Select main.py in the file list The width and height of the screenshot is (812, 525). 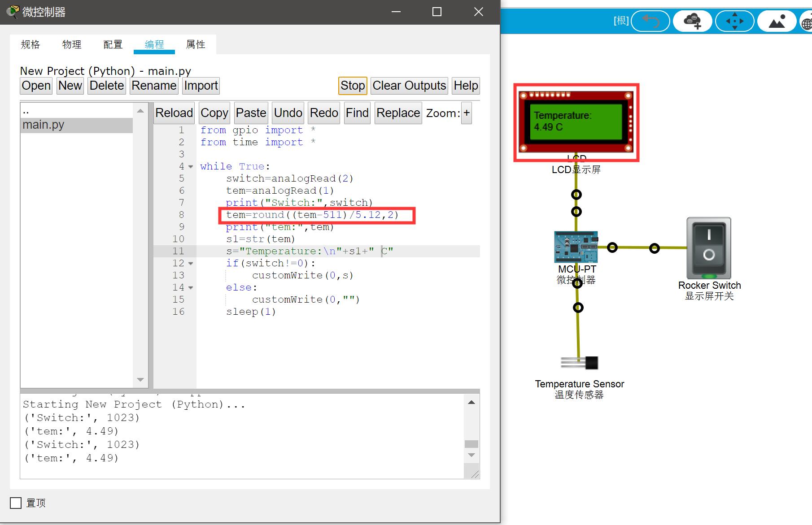coord(77,125)
